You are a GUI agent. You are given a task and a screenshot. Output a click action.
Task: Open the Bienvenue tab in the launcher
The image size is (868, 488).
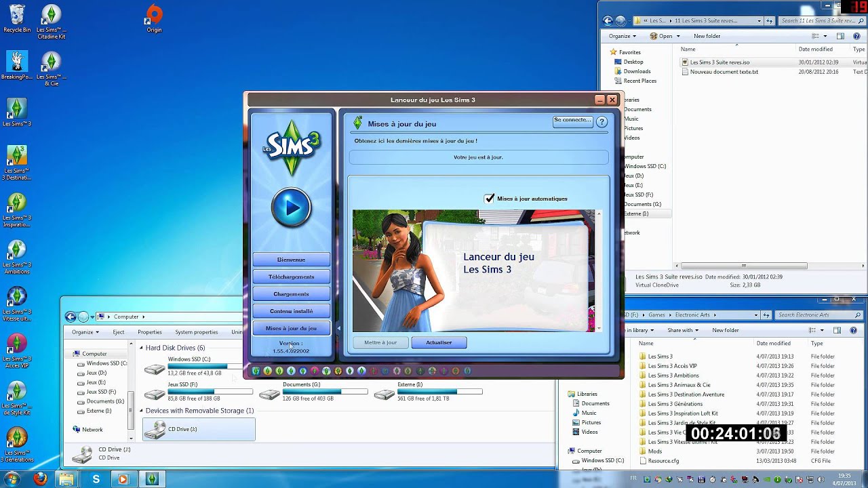click(291, 260)
